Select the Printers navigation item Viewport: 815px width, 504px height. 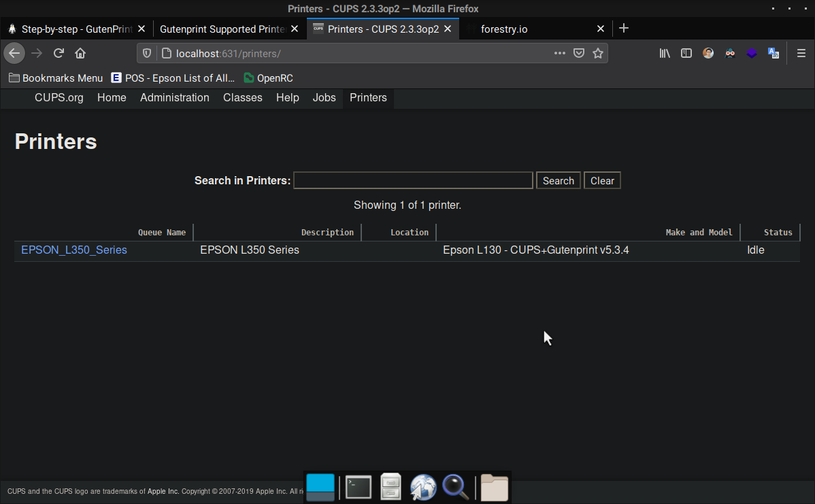368,98
